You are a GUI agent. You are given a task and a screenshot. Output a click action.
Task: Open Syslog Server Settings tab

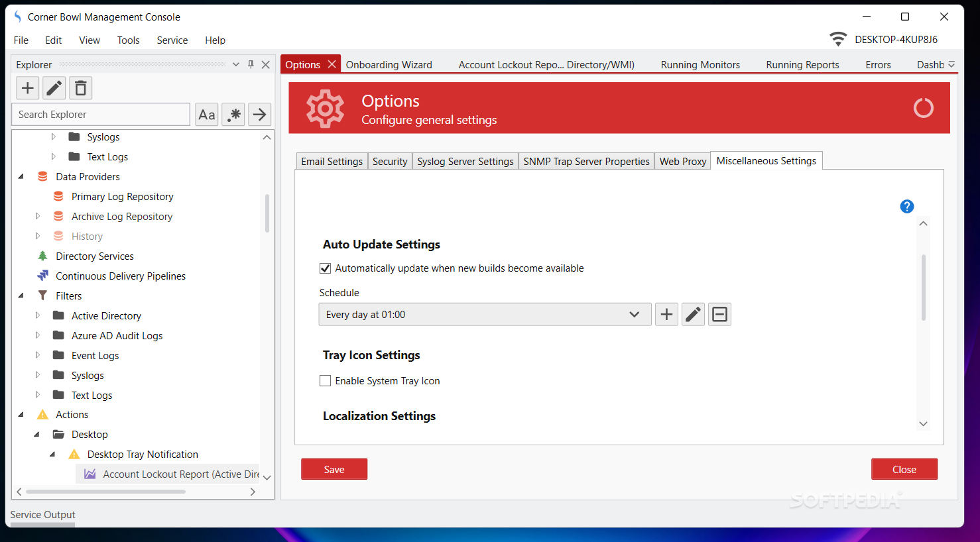click(x=465, y=162)
